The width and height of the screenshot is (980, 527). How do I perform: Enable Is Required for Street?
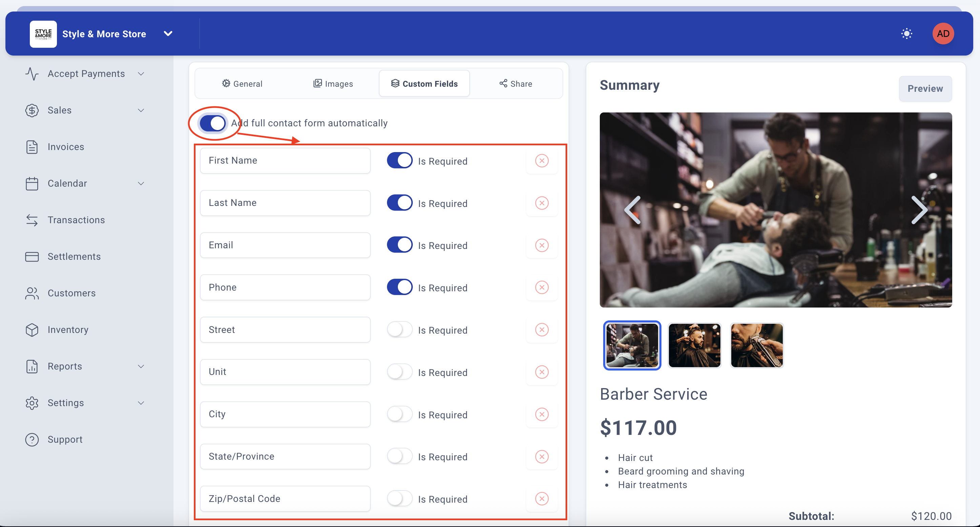(400, 330)
